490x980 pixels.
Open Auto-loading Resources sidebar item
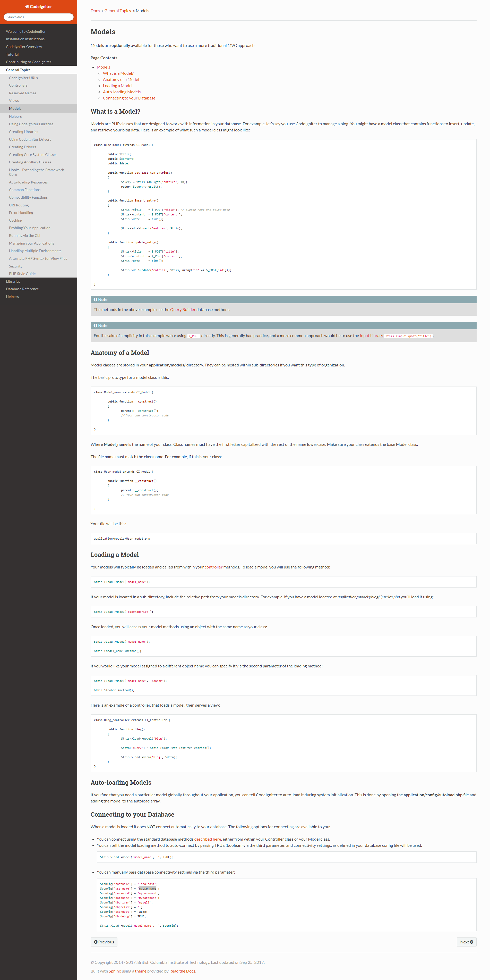(38, 182)
